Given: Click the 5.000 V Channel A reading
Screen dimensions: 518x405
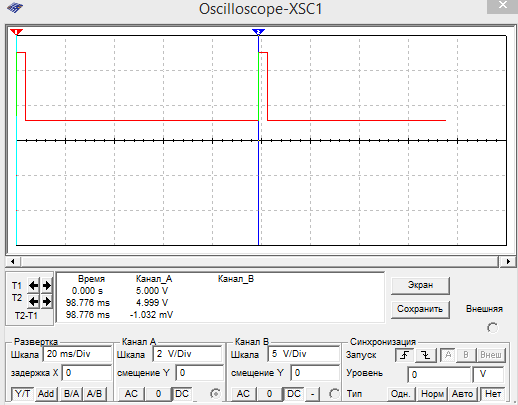Looking at the screenshot, I should [152, 291].
